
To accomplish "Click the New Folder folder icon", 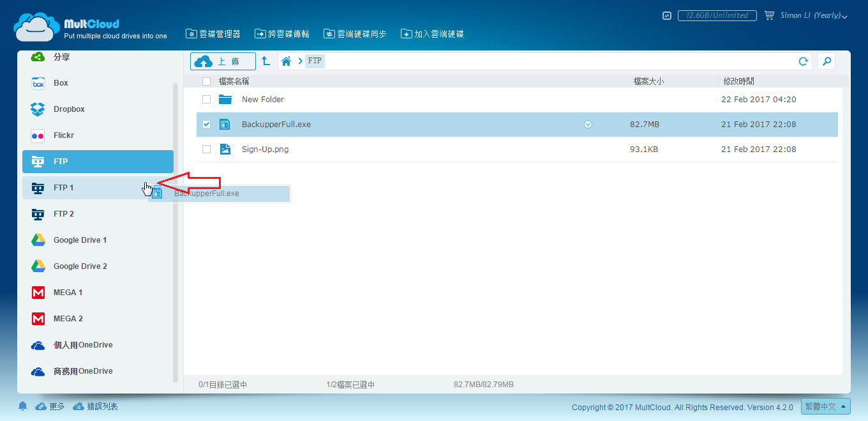I will pos(225,100).
